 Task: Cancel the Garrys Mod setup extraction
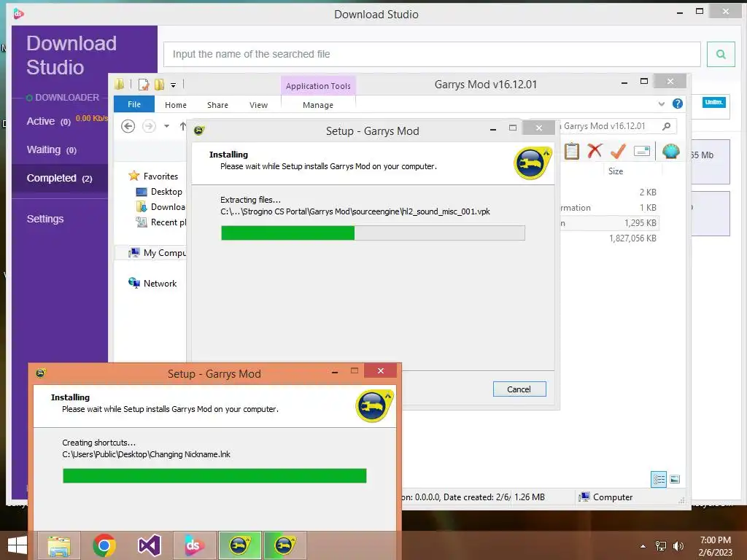519,389
